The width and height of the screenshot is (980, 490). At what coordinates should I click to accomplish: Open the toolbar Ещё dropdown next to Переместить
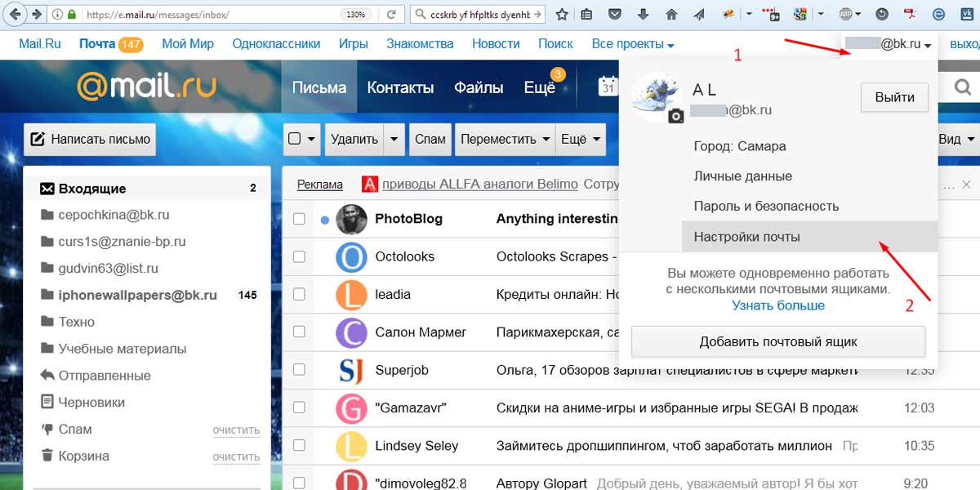(581, 139)
